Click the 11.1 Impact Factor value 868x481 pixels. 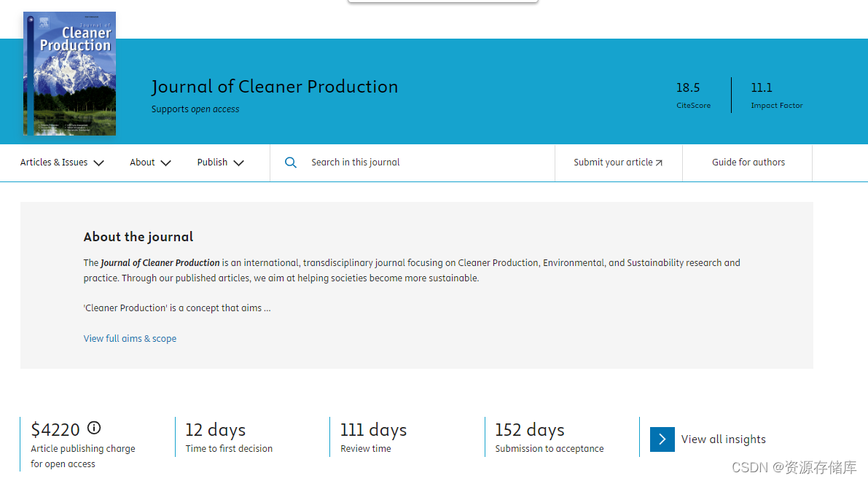pos(761,87)
